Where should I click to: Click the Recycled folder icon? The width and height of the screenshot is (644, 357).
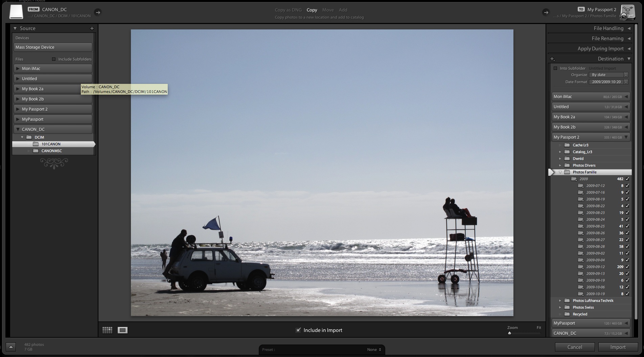(x=567, y=314)
